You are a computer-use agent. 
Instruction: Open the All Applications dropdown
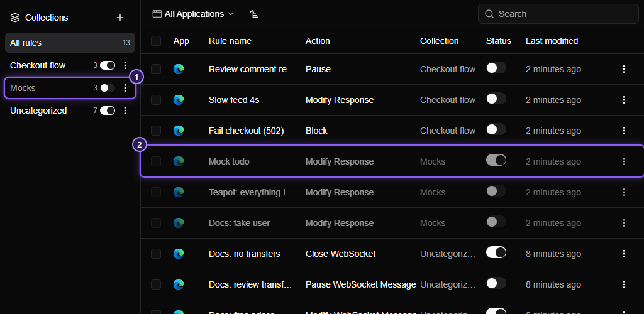193,14
